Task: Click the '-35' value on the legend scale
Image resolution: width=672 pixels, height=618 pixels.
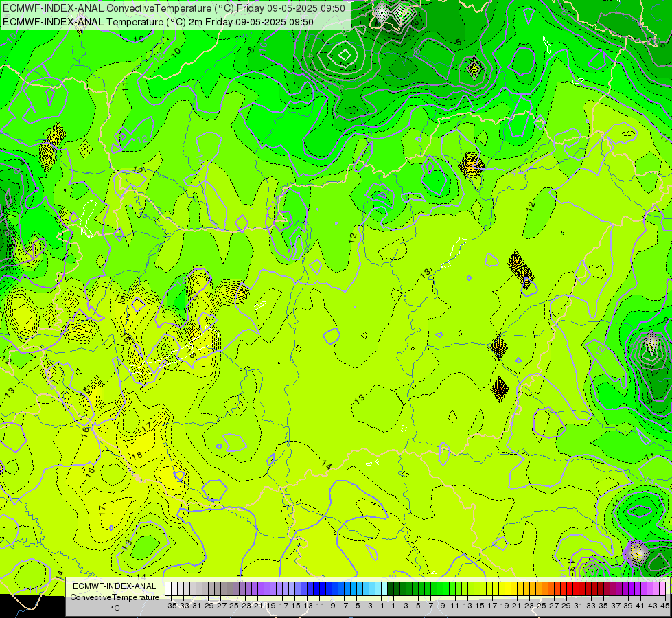Action: pyautogui.click(x=171, y=606)
